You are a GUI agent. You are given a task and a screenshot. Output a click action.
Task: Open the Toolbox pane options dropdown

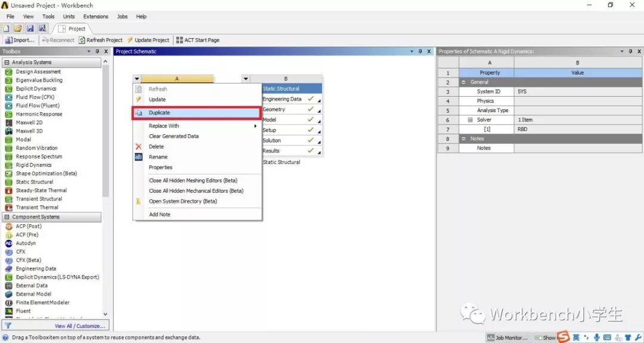point(89,51)
